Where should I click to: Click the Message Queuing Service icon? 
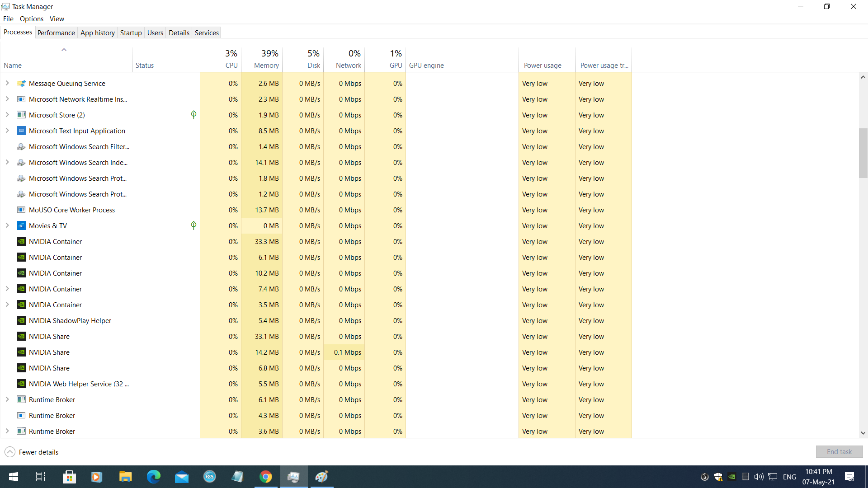[x=21, y=83]
